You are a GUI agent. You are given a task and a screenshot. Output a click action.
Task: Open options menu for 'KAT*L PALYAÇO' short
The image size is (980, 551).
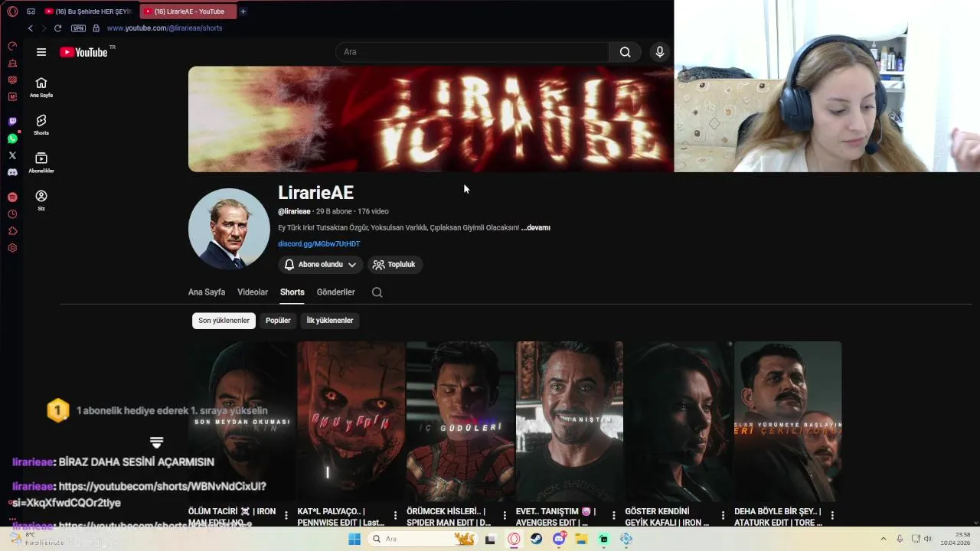(x=395, y=515)
